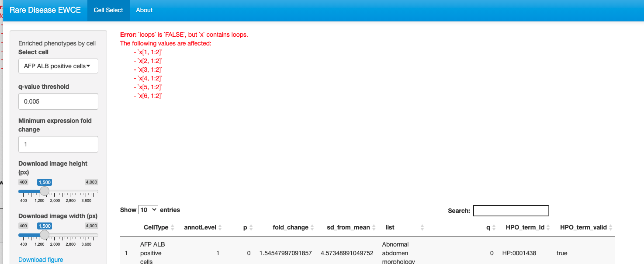The width and height of the screenshot is (644, 264).
Task: Sort table by the annotLevel column arrows
Action: click(x=220, y=227)
